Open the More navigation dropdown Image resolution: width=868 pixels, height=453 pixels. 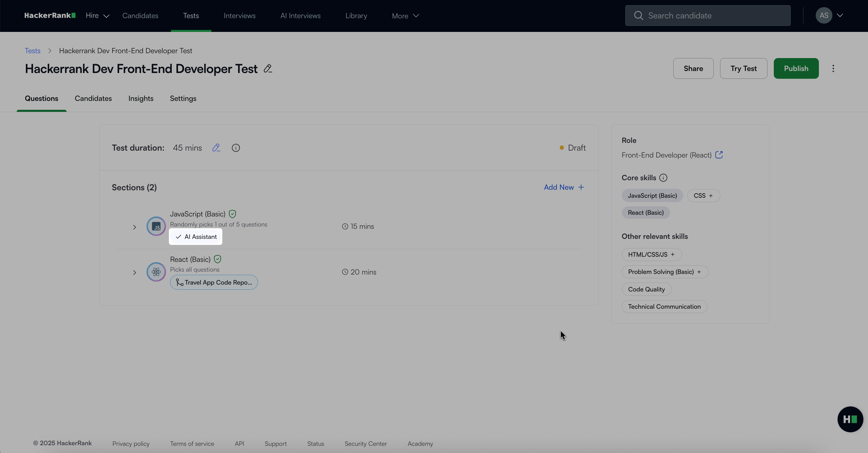click(405, 16)
